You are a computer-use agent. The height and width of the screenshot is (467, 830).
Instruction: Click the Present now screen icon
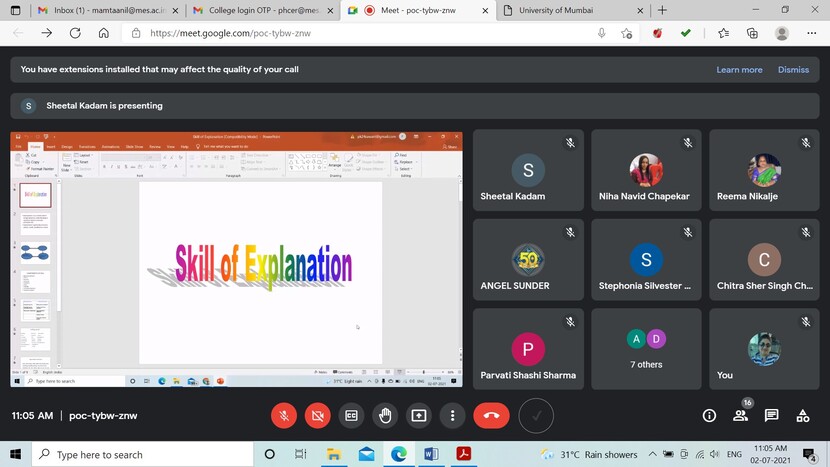tap(419, 415)
